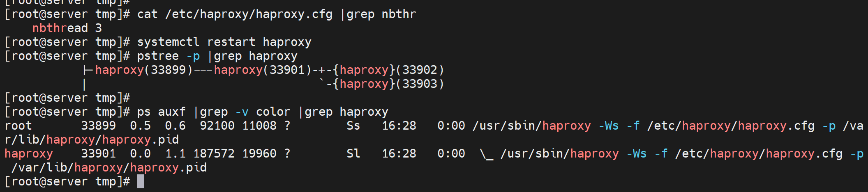The width and height of the screenshot is (868, 192).
Task: Click PID 33901 in the ps output
Action: click(x=98, y=153)
